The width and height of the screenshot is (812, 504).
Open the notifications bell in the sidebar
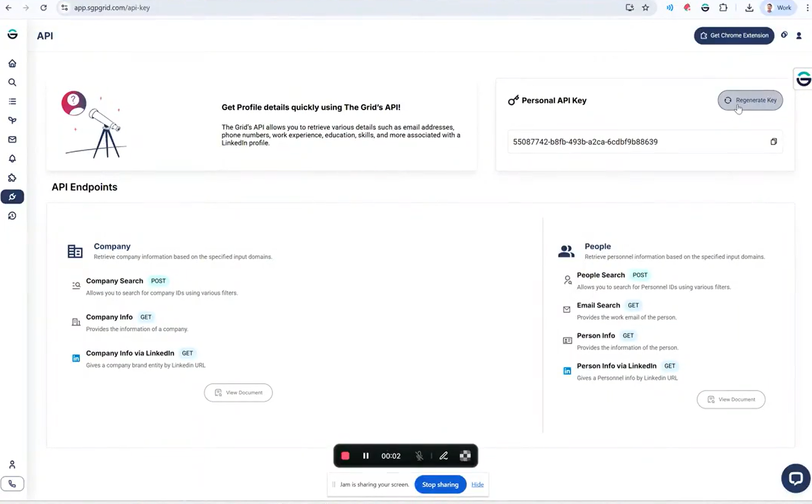coord(13,159)
